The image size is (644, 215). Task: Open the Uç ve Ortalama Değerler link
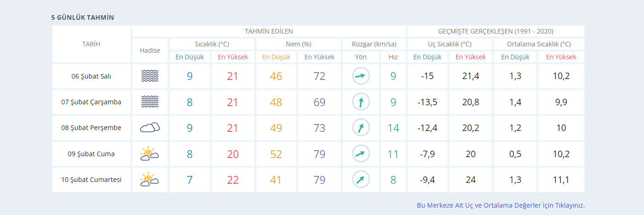click(500, 205)
